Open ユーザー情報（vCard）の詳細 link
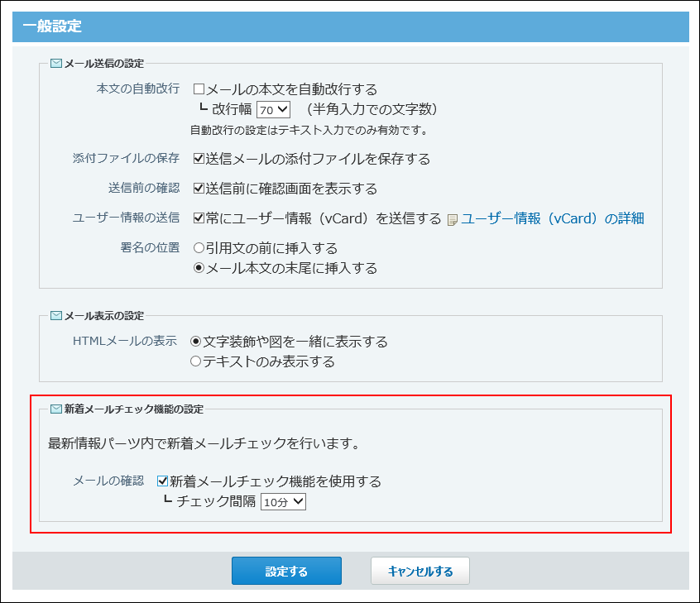The width and height of the screenshot is (700, 603). (552, 218)
